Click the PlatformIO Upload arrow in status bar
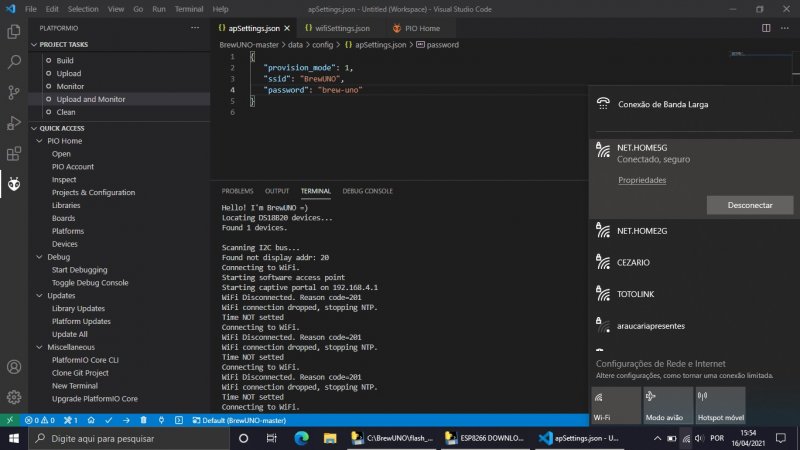 pyautogui.click(x=126, y=420)
